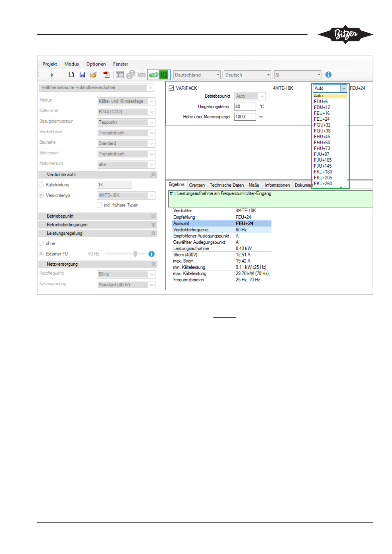
Task: Select FGU+32 from the dropdown list
Action: coord(330,125)
